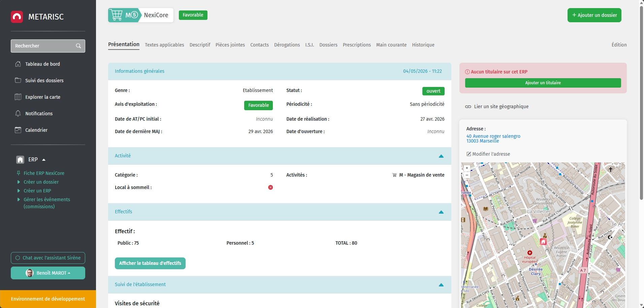Click Ajouter un dossier button

594,15
